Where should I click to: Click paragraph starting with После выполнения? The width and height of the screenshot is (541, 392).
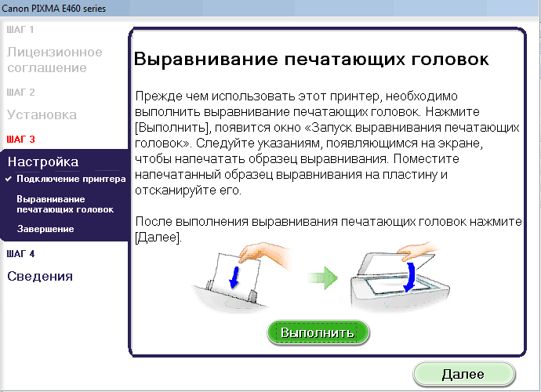[x=328, y=229]
